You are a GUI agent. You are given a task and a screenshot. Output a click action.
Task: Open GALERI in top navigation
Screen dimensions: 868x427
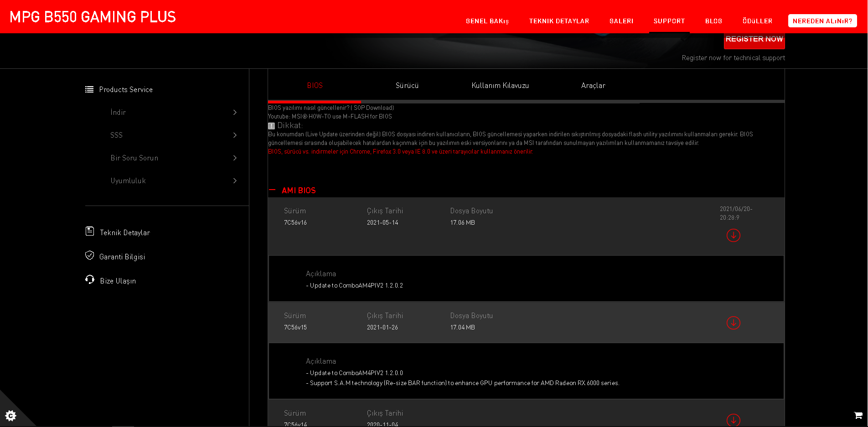pos(621,21)
